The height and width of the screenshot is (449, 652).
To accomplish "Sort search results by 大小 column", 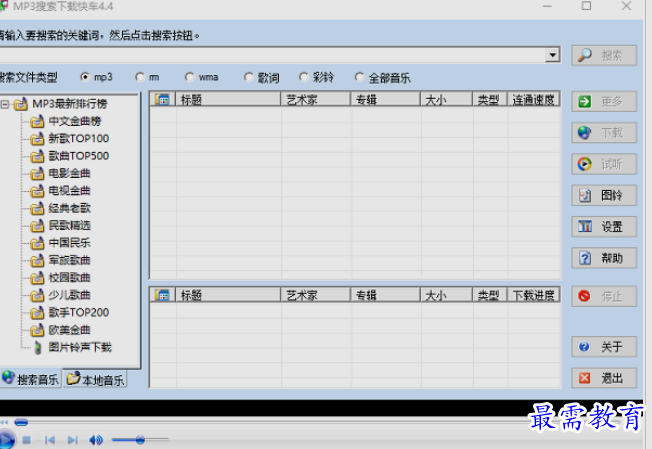I will (447, 100).
